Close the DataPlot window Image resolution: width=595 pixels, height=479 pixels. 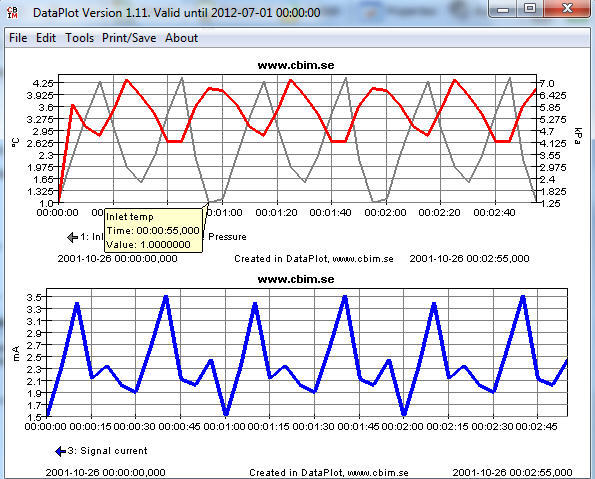[x=567, y=8]
